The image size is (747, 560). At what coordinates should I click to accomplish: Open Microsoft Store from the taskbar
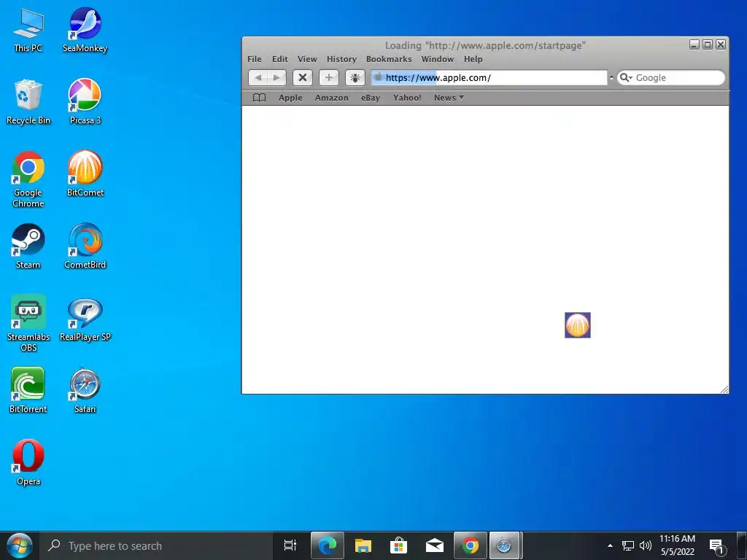(399, 545)
